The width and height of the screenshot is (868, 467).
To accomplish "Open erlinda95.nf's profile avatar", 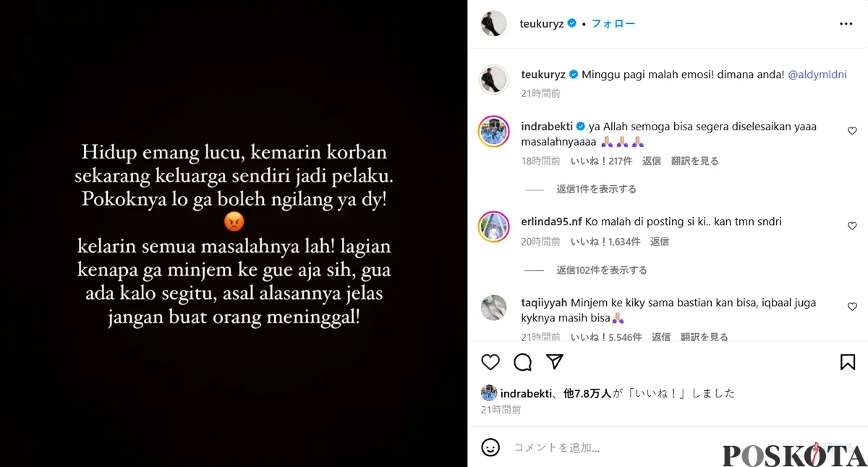I will coord(494,227).
